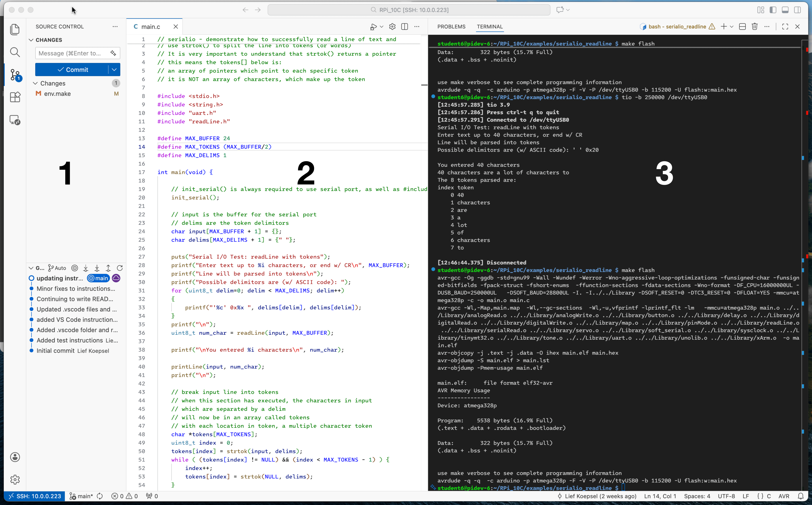The image size is (812, 505).
Task: Fetch commits using the fetch icon in the graph toolbar
Action: point(86,268)
